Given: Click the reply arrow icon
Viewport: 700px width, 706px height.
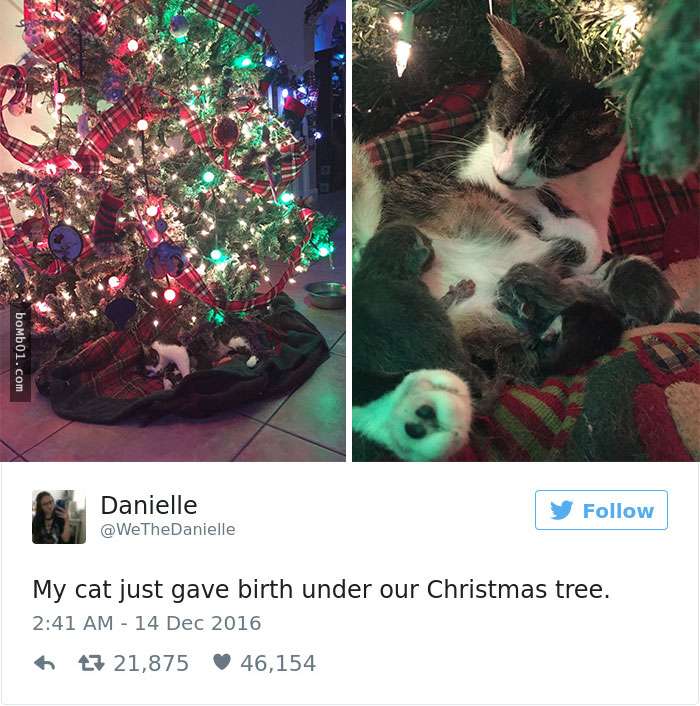Looking at the screenshot, I should 45,663.
